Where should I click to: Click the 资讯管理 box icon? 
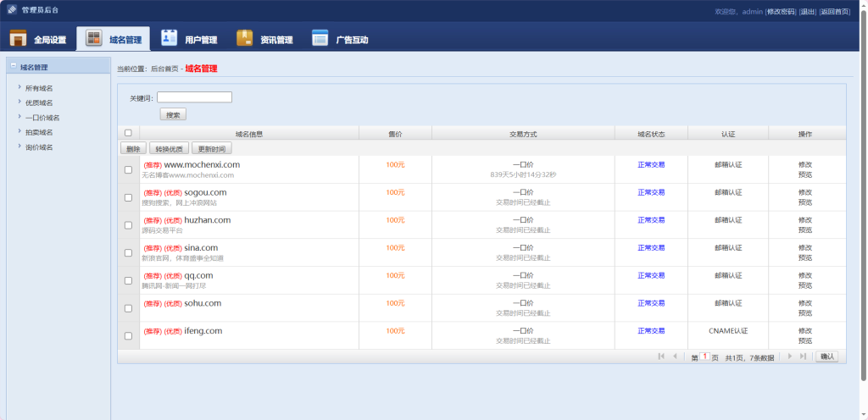pyautogui.click(x=245, y=38)
